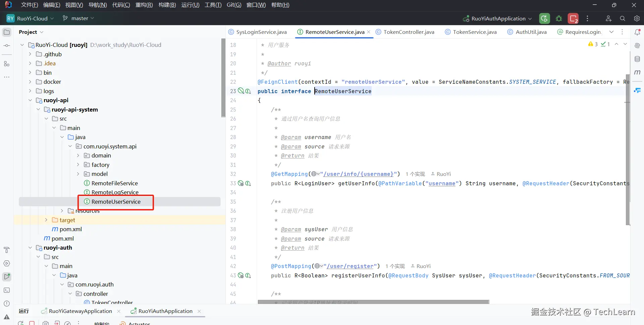The image size is (644, 325).
Task: Open the Run tool window icon
Action: click(x=7, y=277)
